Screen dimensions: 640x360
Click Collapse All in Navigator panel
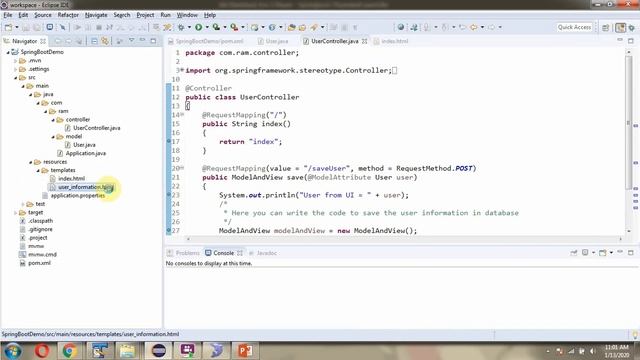click(94, 41)
